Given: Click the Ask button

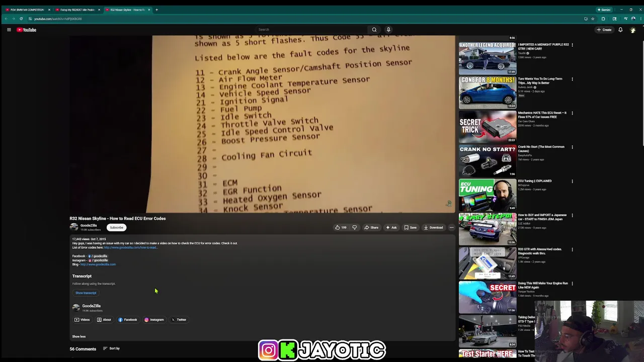Looking at the screenshot, I should point(391,227).
